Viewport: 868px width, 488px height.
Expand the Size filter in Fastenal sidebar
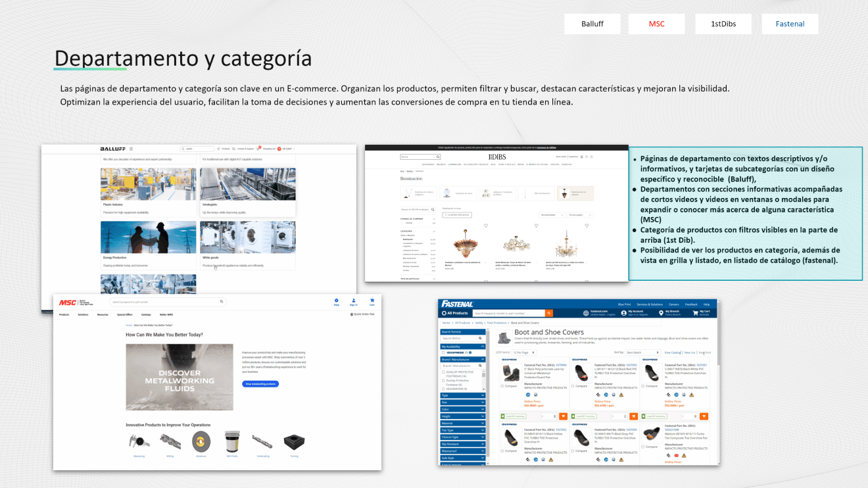pyautogui.click(x=463, y=403)
